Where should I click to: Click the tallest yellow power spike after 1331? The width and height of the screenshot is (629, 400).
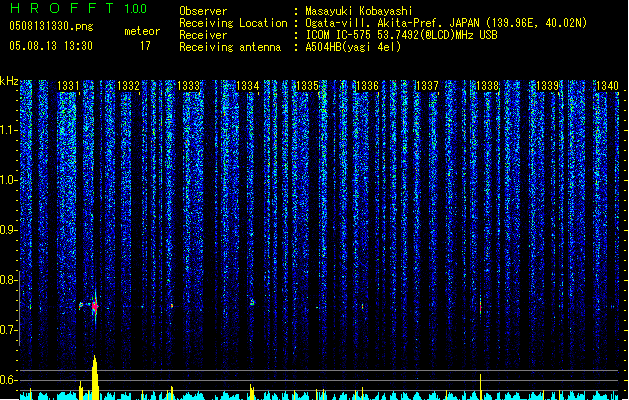(95, 377)
